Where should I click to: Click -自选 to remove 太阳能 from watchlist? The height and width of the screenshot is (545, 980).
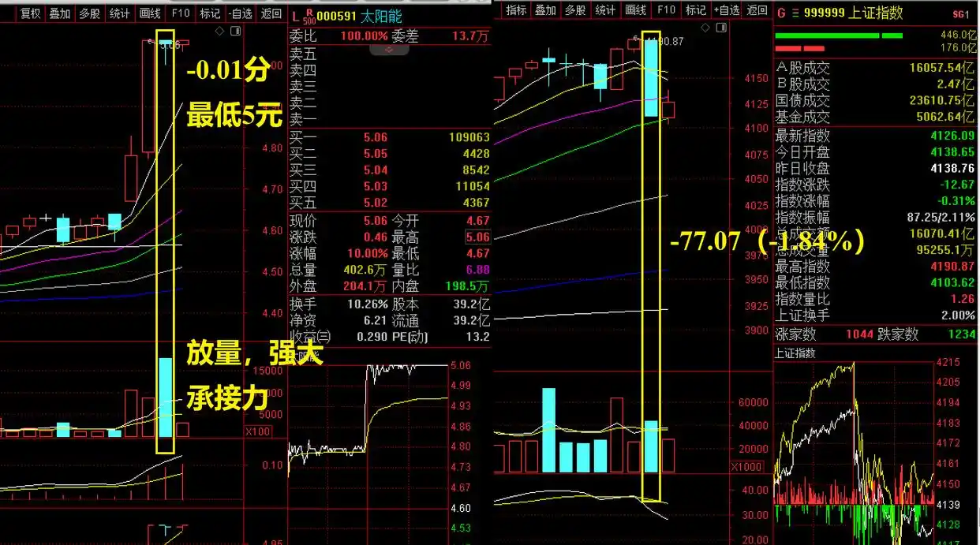click(241, 13)
